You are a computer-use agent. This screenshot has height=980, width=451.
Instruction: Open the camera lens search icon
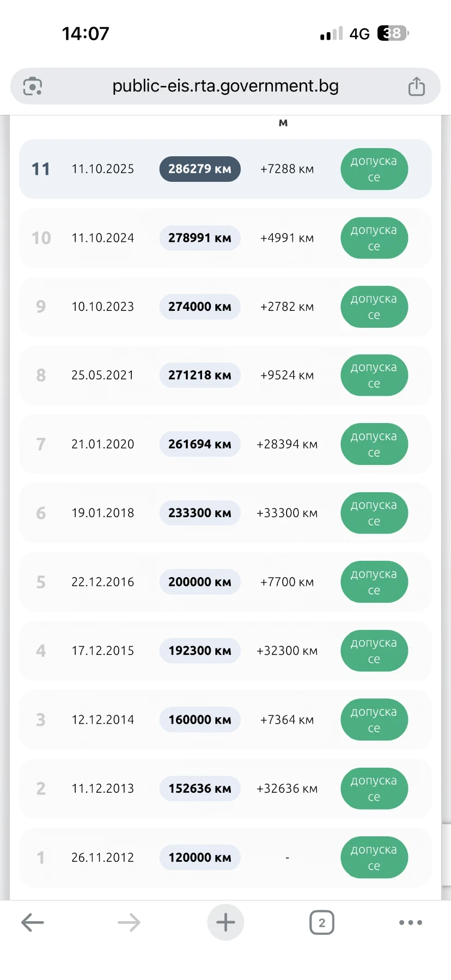(33, 87)
